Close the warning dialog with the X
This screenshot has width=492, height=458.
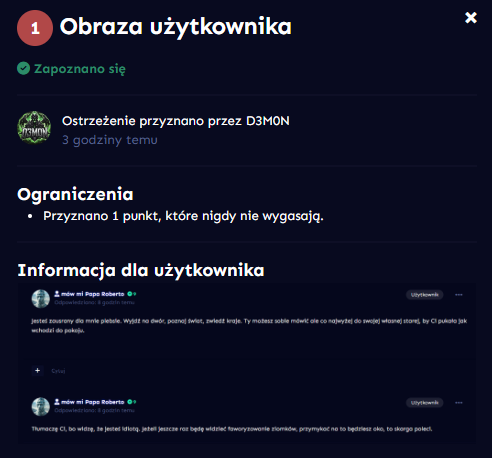click(471, 18)
